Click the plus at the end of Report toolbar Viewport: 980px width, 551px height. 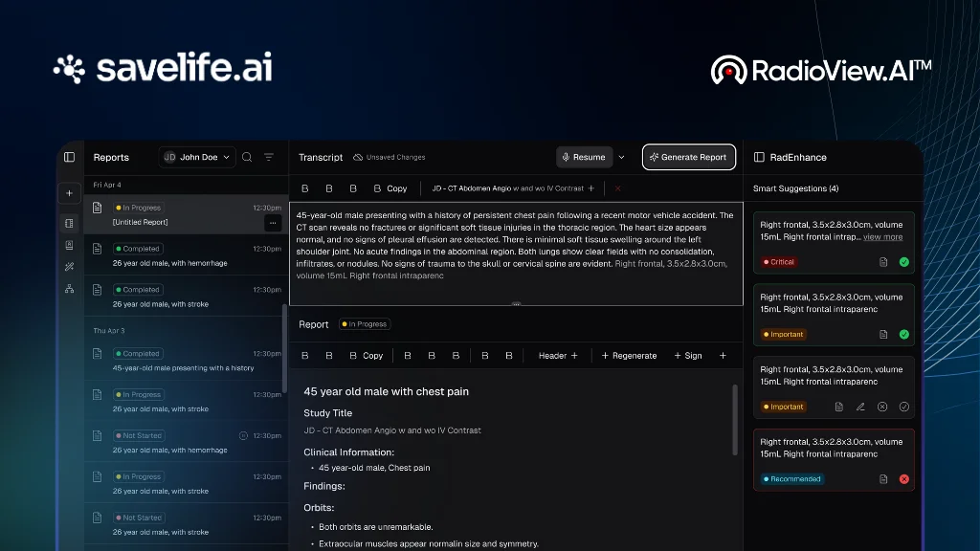tap(724, 356)
